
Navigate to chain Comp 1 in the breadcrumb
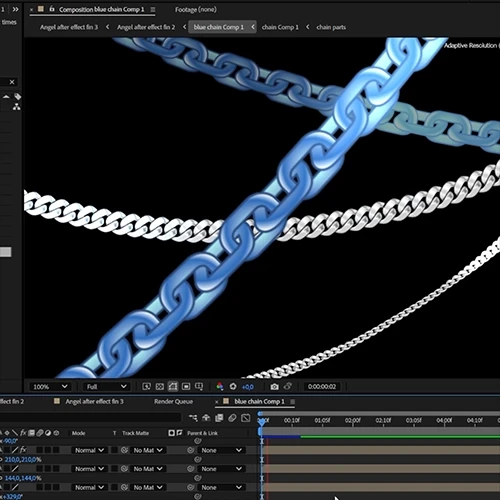[x=280, y=27]
